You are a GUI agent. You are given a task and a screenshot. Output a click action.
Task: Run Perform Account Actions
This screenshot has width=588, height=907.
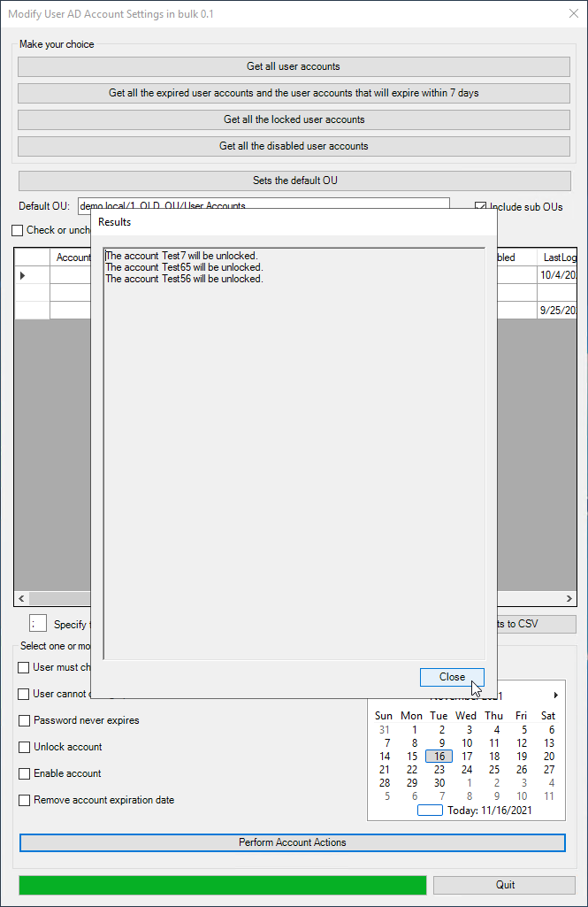pos(292,842)
